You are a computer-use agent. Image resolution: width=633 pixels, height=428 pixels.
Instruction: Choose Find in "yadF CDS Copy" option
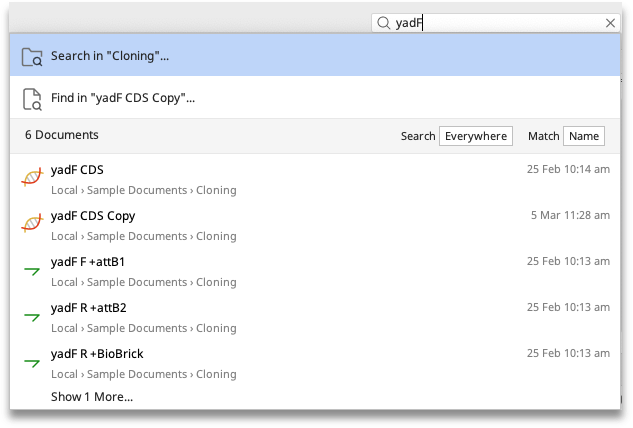315,98
